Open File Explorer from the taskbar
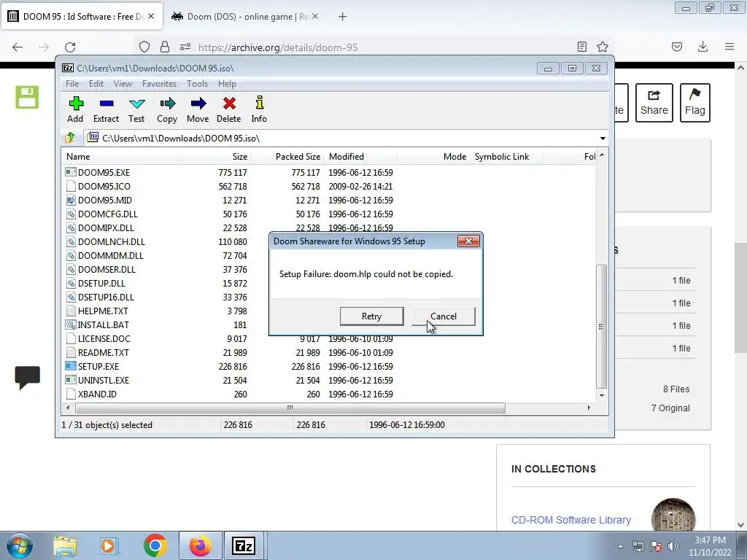 click(65, 546)
